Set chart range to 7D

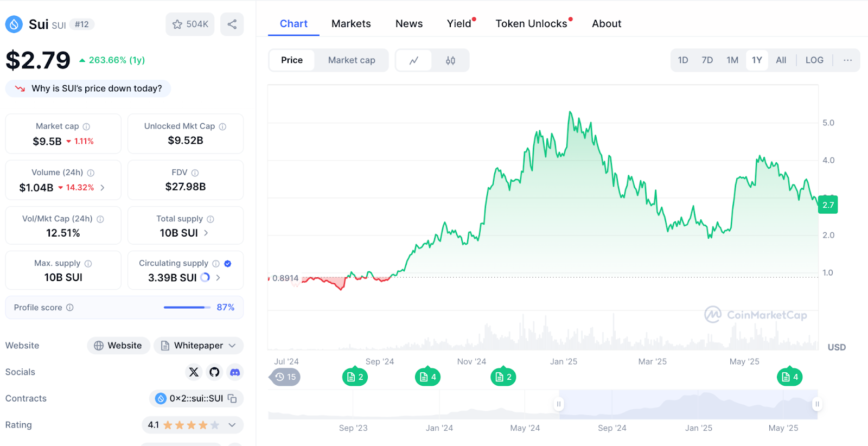click(707, 60)
